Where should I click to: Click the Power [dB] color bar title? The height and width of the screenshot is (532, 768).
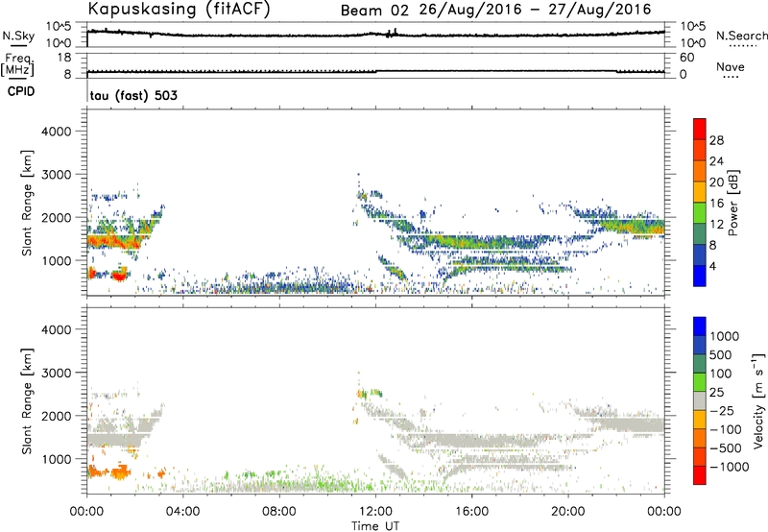[x=732, y=203]
